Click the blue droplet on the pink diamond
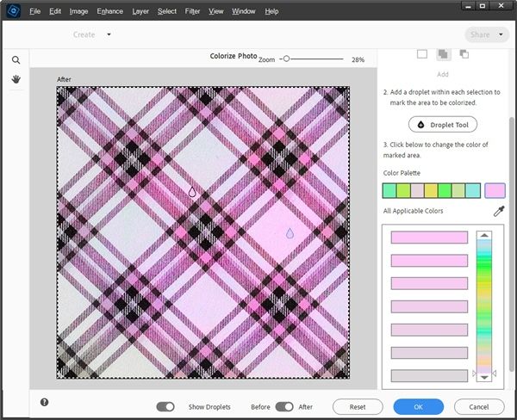The height and width of the screenshot is (420, 517). click(290, 233)
